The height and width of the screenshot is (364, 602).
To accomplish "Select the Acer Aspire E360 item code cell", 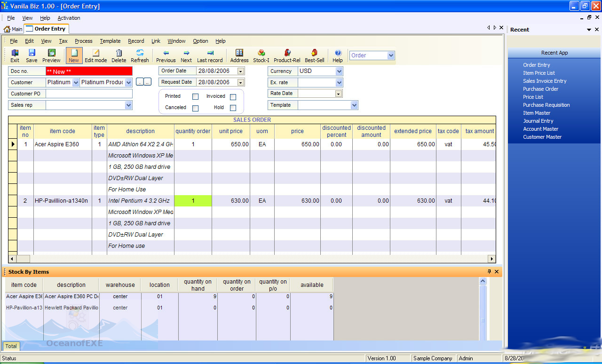I will click(63, 144).
